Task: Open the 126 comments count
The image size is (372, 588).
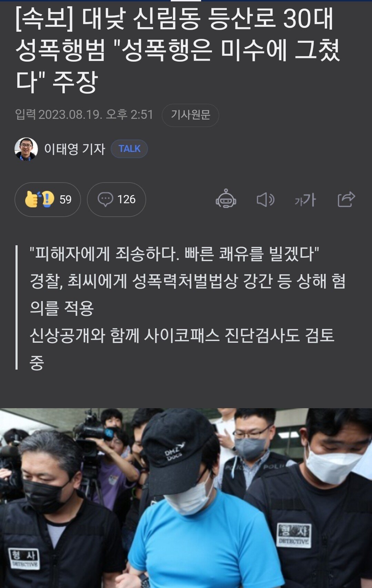Action: (x=126, y=199)
